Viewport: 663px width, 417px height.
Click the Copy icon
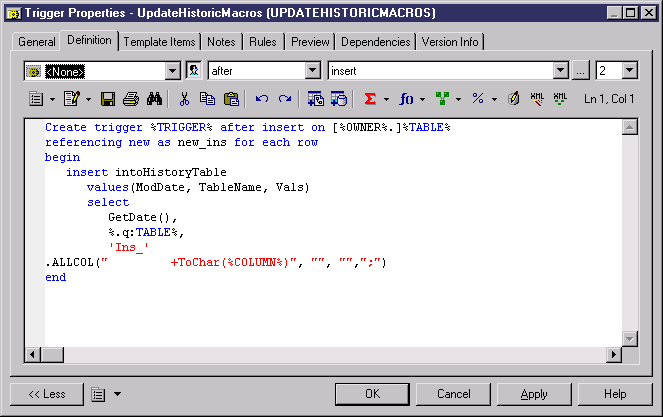pyautogui.click(x=208, y=99)
